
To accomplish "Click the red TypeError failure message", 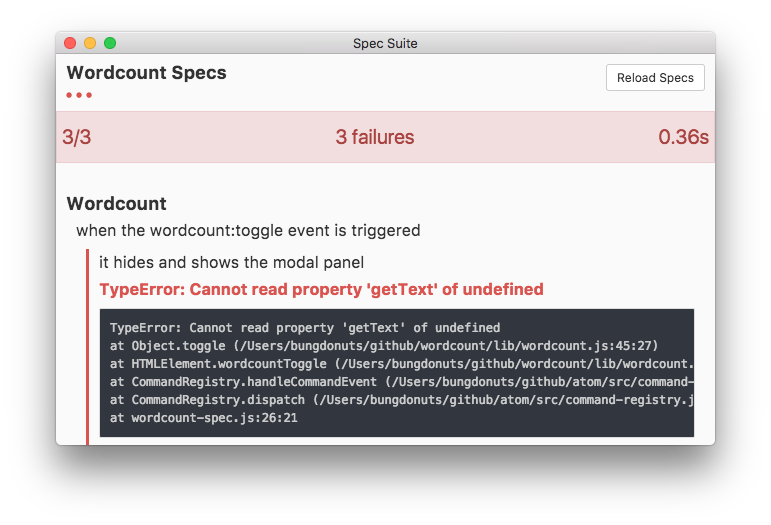I will [321, 290].
